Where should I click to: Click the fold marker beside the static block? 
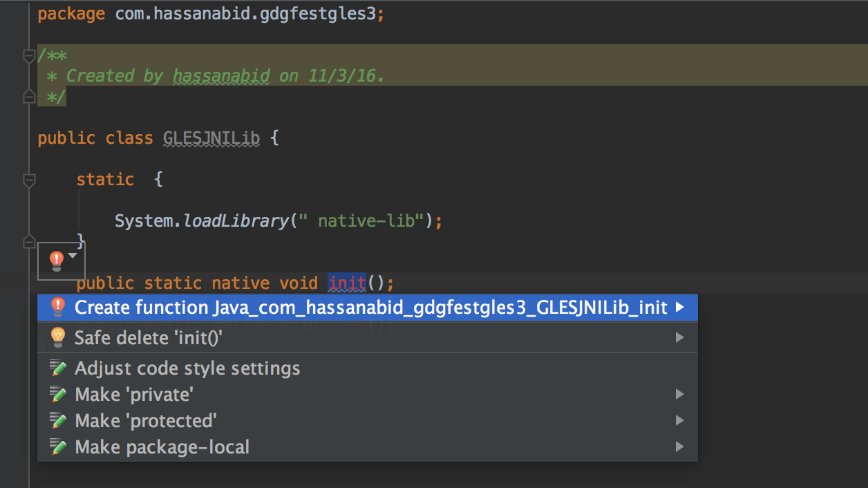pos(29,180)
